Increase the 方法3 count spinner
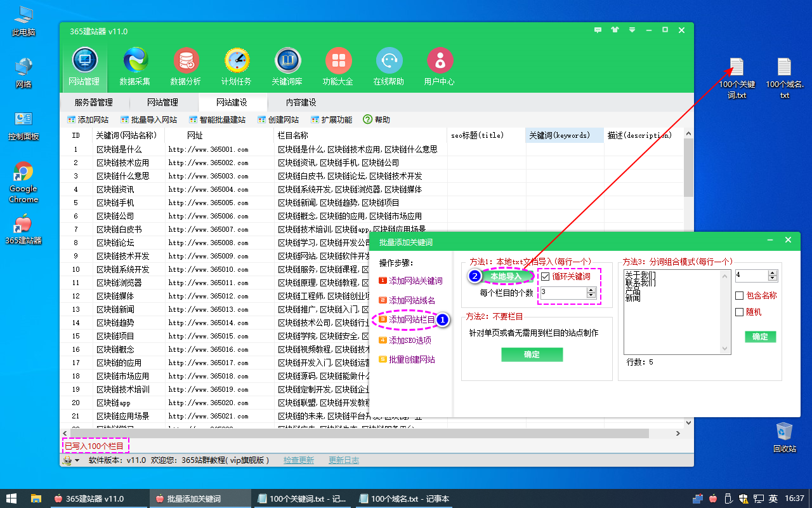Screen dimensions: 812x508 tap(773, 272)
